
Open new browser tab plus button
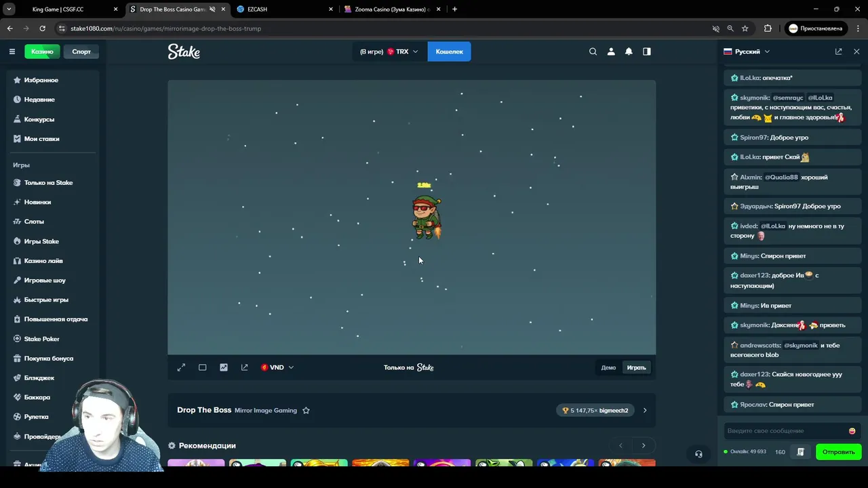pyautogui.click(x=454, y=9)
